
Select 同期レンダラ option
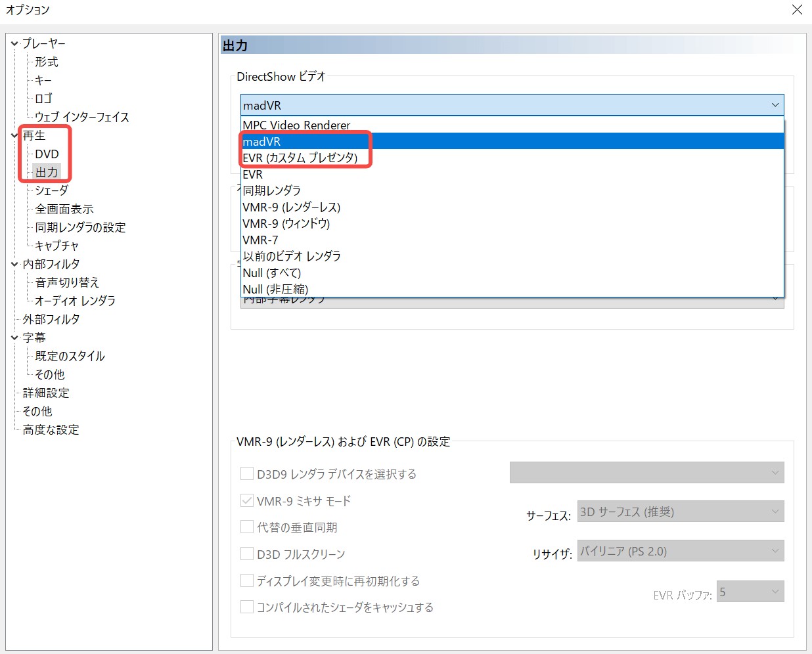512,190
